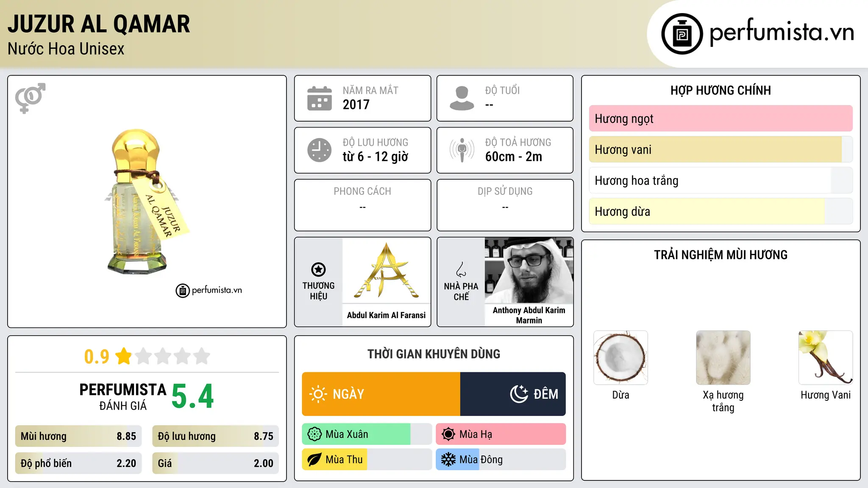Click the HỢP HƯƠNG CHÍNH heading
The height and width of the screenshot is (488, 868).
click(721, 90)
